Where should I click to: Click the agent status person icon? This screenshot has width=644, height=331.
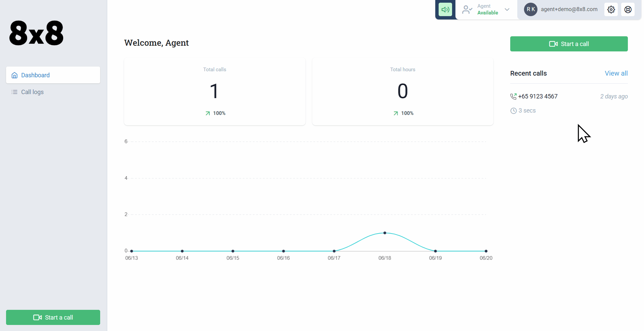[467, 10]
